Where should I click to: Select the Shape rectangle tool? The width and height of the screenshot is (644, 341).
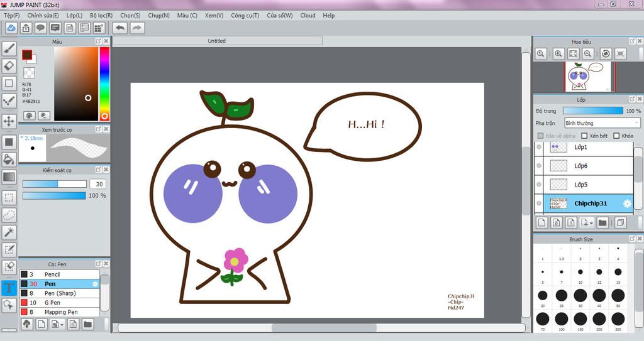(x=9, y=84)
